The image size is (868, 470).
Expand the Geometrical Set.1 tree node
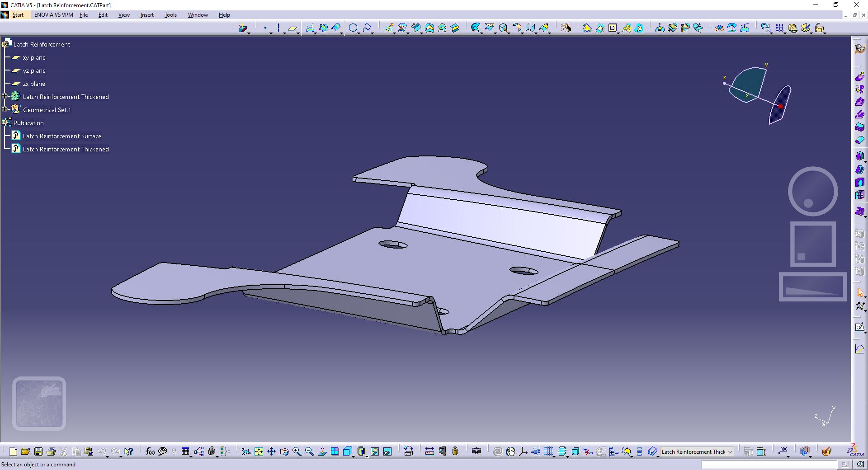(5, 109)
